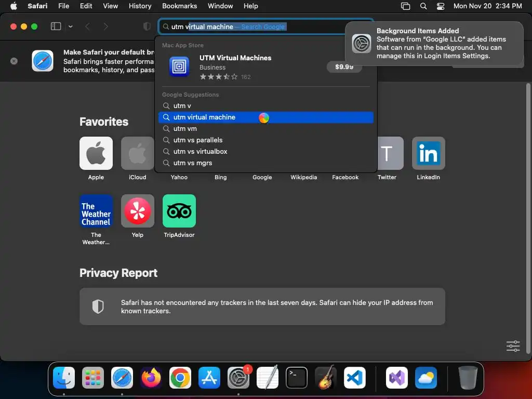Click the Privacy Report shield icon
Screen dimensions: 532x399
pos(98,307)
